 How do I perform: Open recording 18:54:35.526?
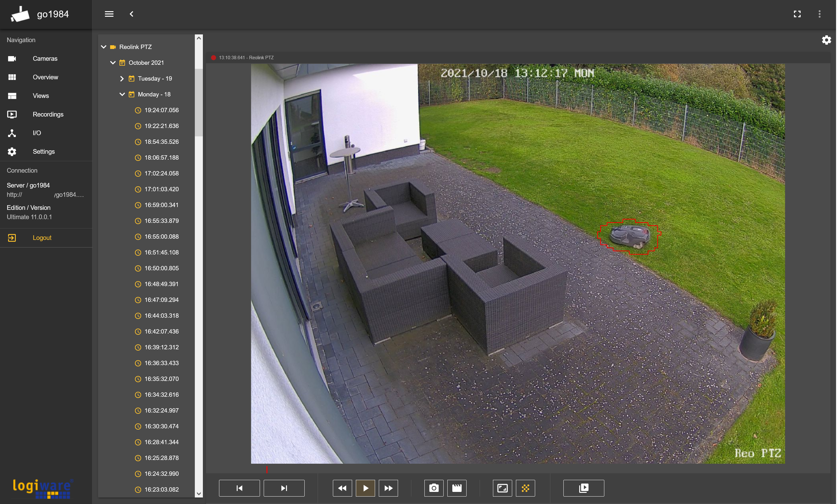tap(161, 142)
